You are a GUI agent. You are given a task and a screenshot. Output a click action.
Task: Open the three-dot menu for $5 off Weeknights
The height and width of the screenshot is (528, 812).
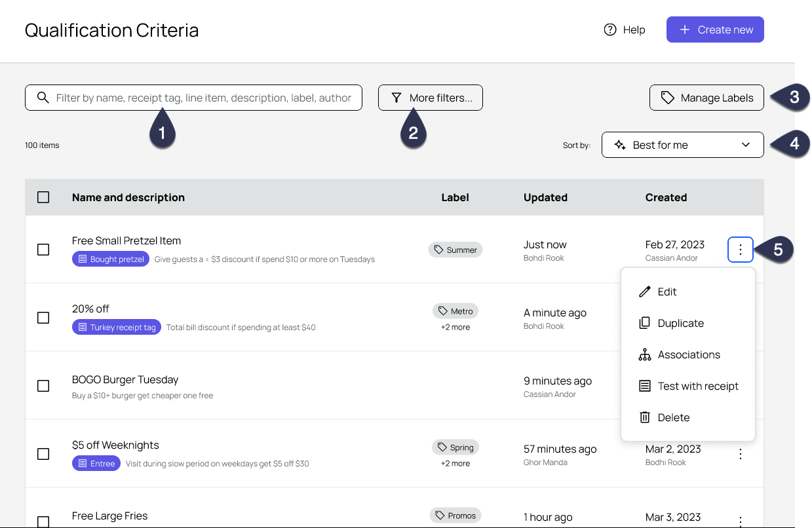741,454
